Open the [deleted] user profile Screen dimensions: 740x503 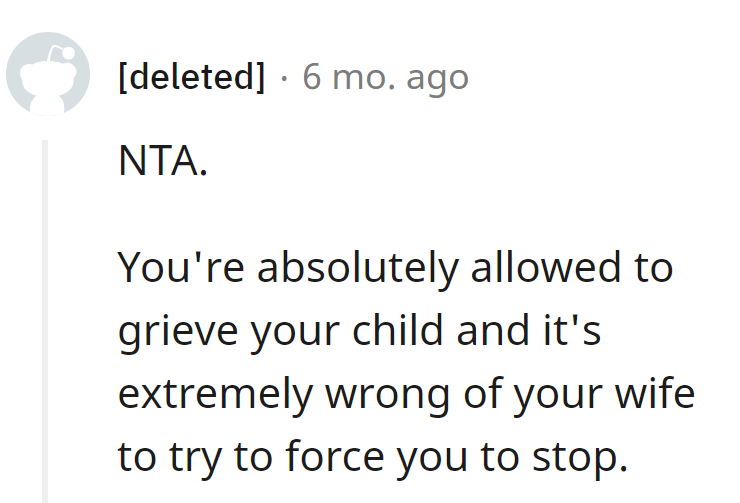tap(192, 77)
